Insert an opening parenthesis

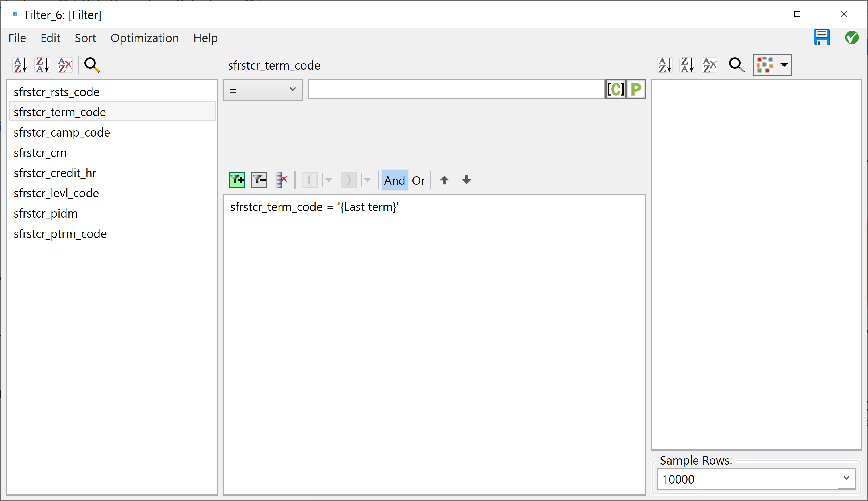tap(310, 180)
